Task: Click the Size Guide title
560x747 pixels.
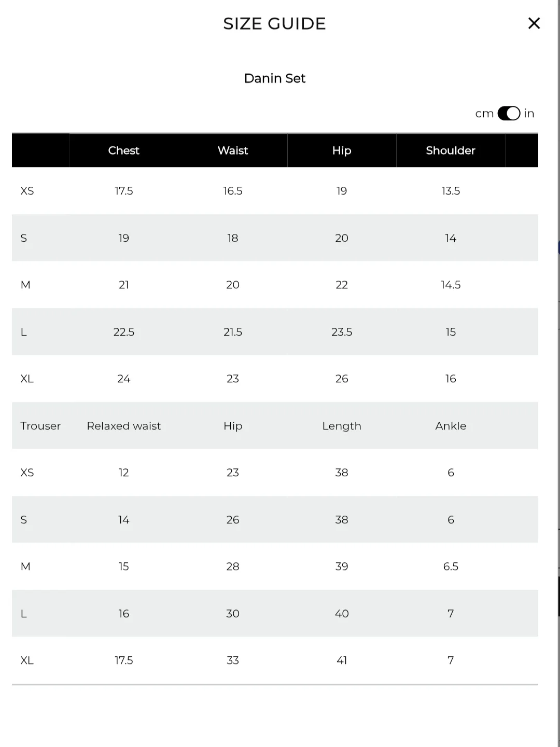Action: [x=274, y=23]
